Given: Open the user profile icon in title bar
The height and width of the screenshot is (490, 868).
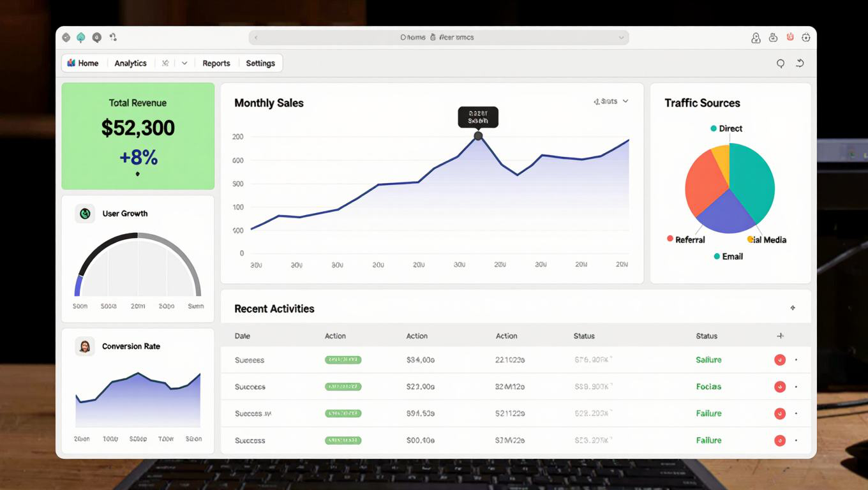Looking at the screenshot, I should pos(756,38).
